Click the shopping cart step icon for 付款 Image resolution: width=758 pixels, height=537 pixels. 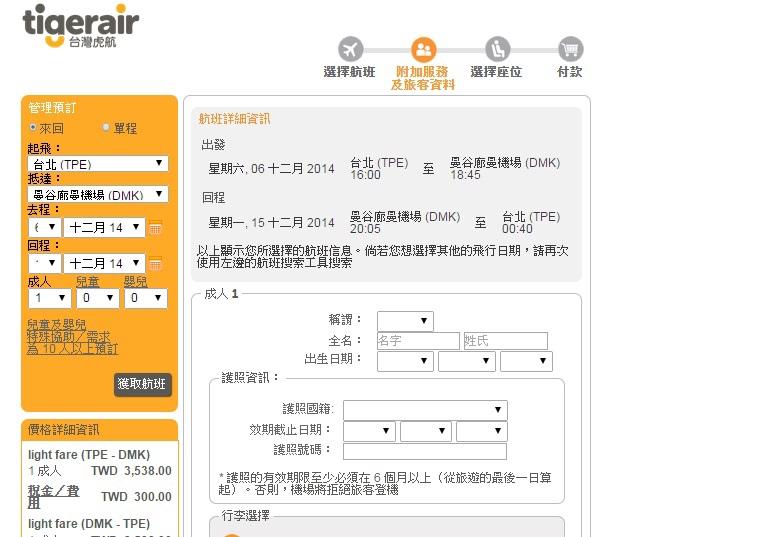570,49
